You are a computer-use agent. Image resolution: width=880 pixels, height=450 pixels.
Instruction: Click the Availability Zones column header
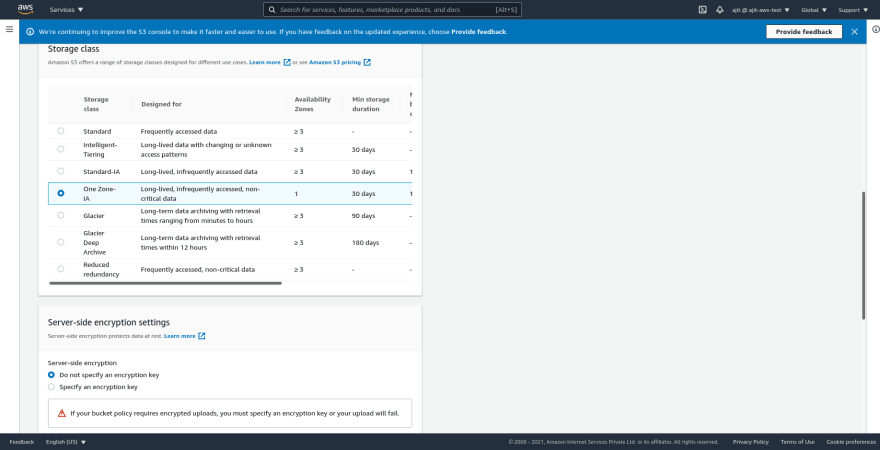[x=313, y=104]
